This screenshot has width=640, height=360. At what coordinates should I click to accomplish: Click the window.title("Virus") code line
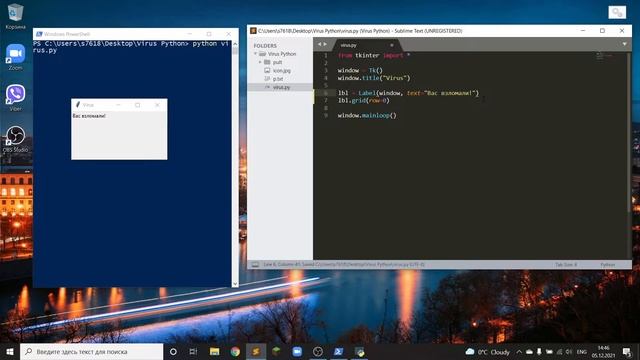point(374,78)
